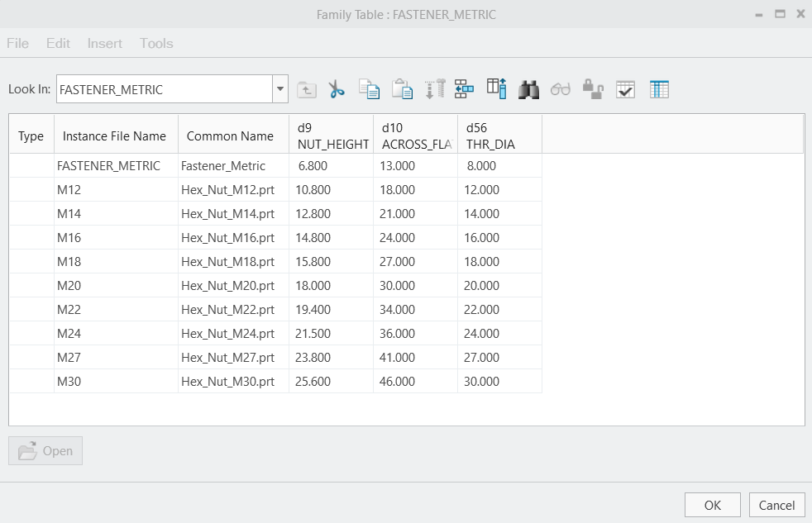Open the Look In dropdown arrow
This screenshot has width=812, height=523.
pyautogui.click(x=279, y=88)
